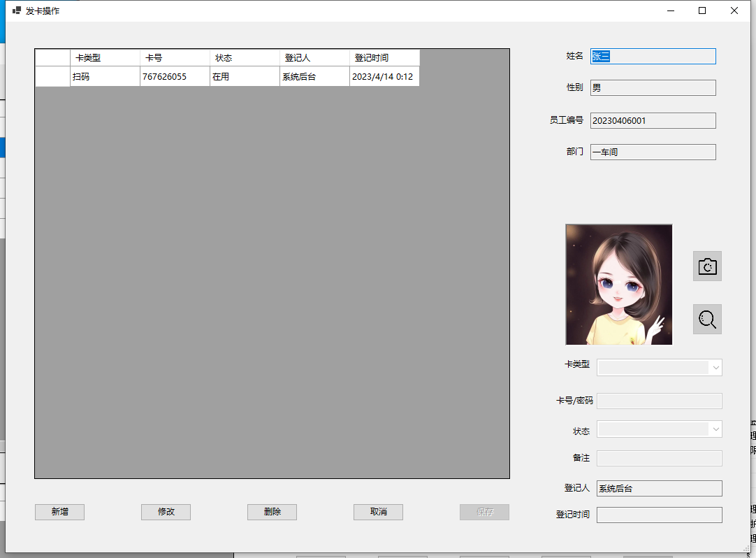
Task: Click the card number 767626055 cell
Action: [175, 77]
